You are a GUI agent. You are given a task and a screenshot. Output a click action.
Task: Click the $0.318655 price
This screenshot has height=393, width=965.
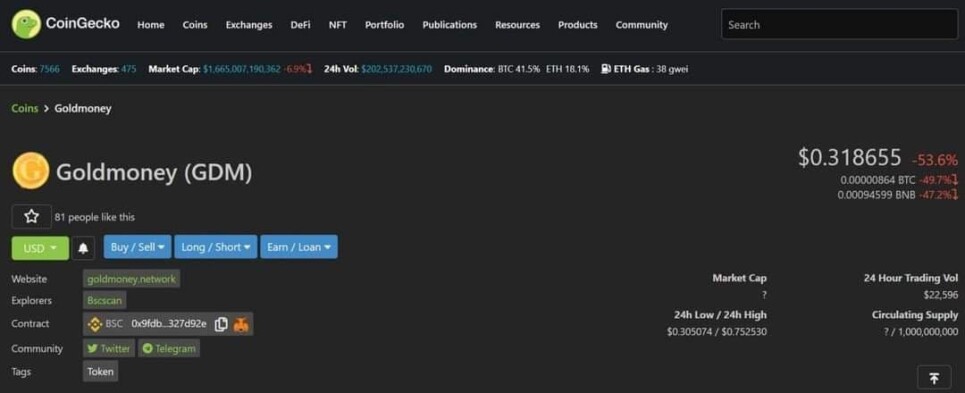(850, 157)
